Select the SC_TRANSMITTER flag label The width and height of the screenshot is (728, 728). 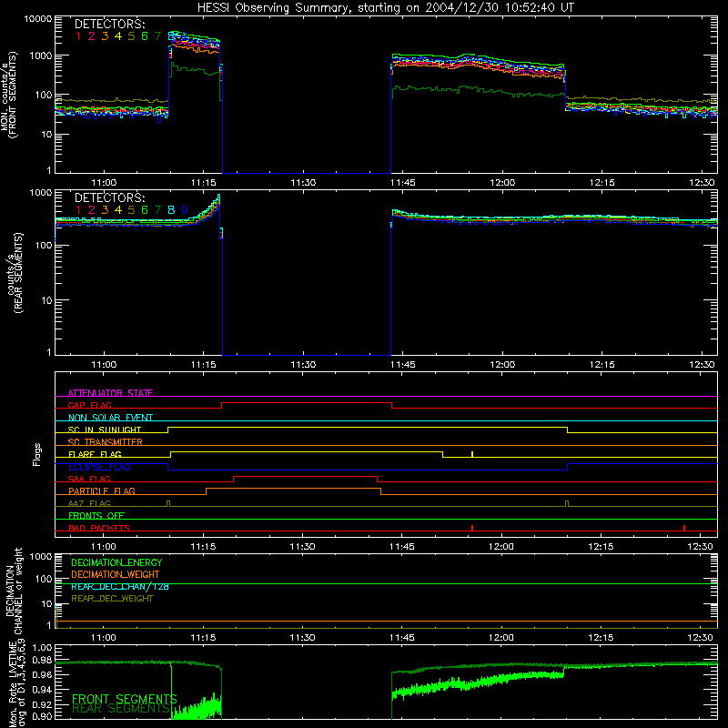(x=106, y=442)
